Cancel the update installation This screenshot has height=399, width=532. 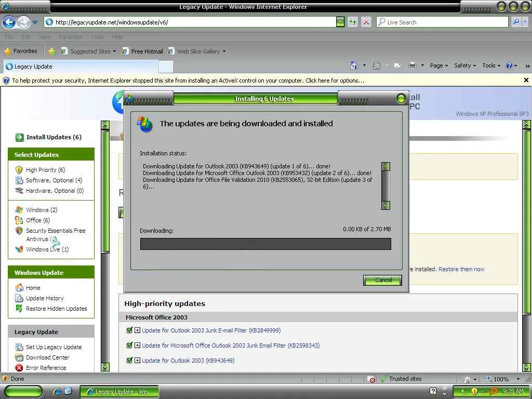point(383,280)
